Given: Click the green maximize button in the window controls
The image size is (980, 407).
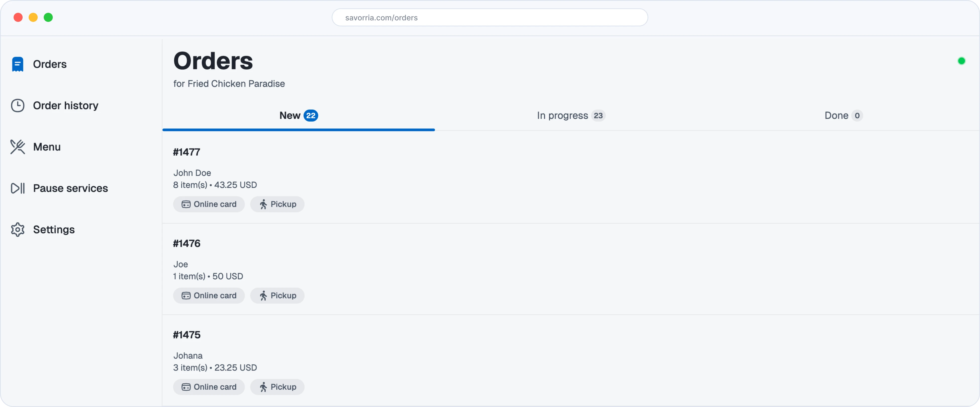Looking at the screenshot, I should (x=48, y=17).
